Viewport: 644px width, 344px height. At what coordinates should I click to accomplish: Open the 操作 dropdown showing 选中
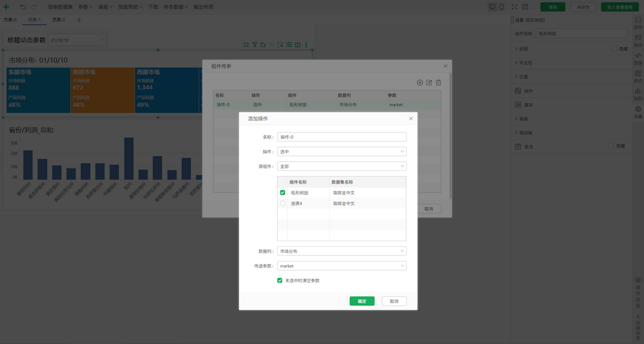[342, 152]
